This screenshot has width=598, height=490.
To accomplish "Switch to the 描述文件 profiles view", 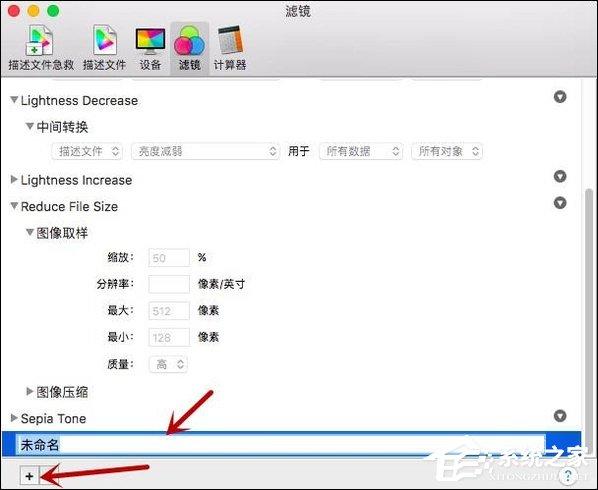I will click(104, 48).
